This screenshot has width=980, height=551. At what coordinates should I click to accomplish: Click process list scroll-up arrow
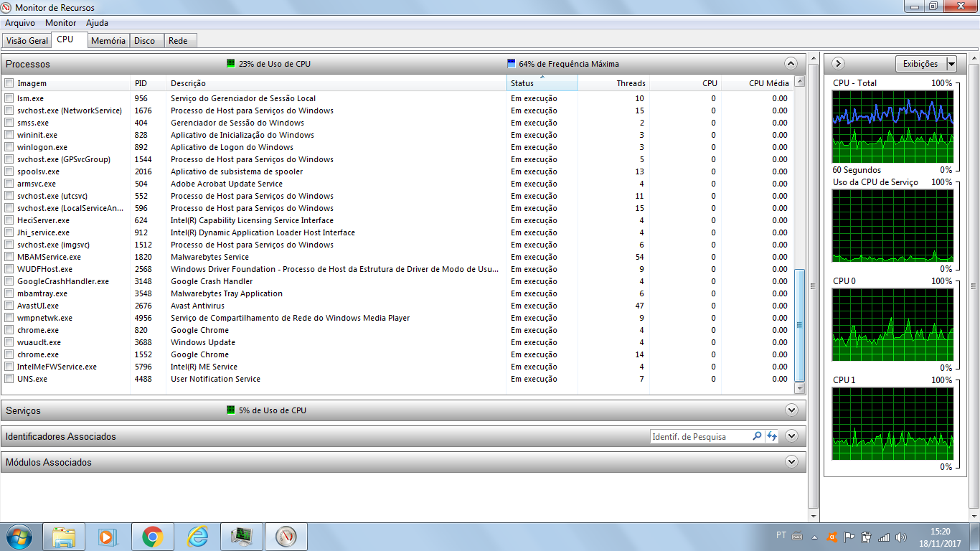(800, 82)
